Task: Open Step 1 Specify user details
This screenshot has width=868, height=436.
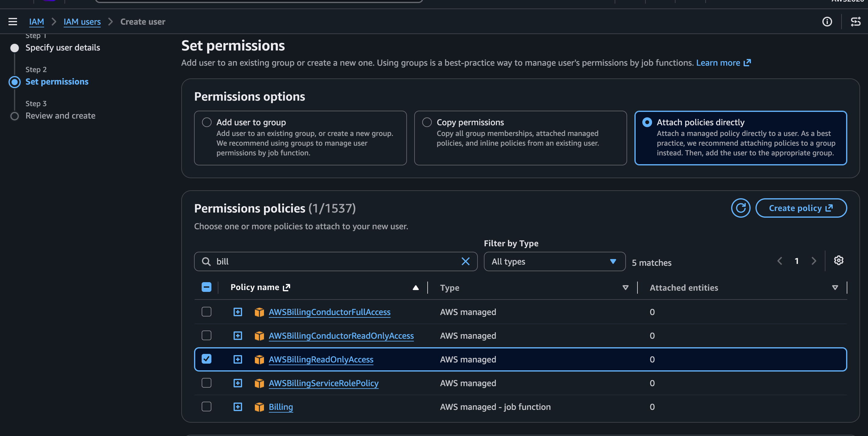Action: point(63,47)
